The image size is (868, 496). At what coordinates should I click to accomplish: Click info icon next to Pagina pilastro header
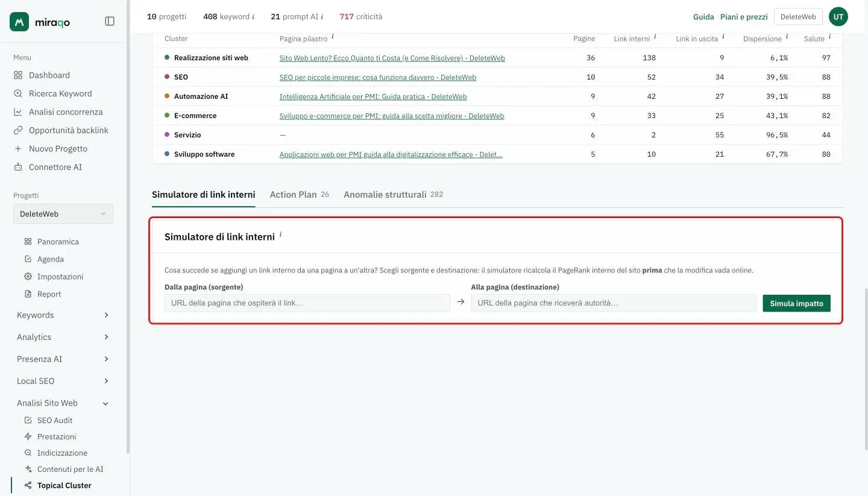(333, 37)
